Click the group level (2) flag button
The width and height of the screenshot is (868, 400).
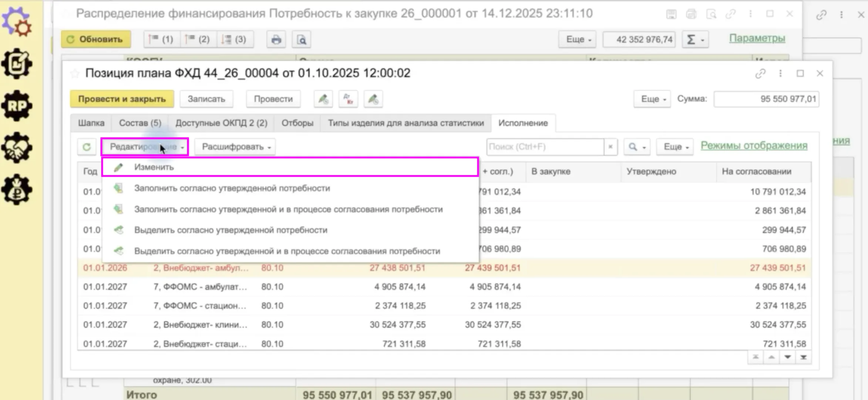coord(198,40)
